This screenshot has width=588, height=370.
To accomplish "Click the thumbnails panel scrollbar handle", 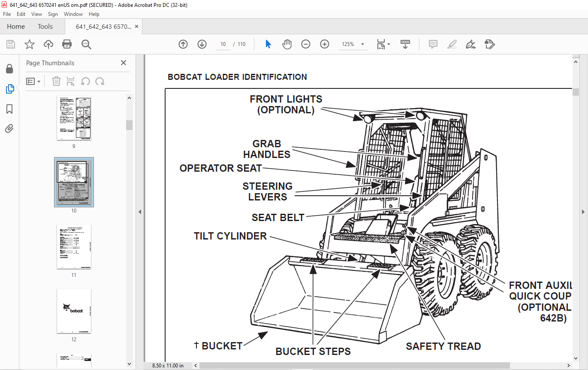I will pos(129,125).
